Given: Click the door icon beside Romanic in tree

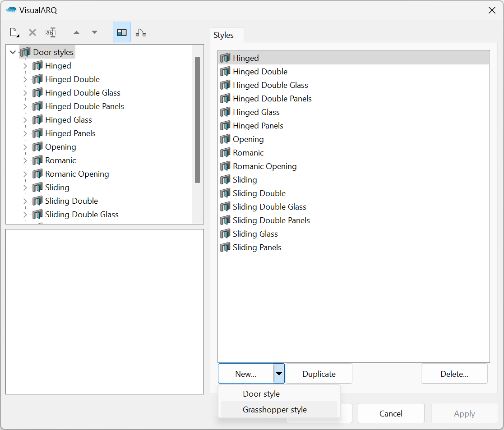Looking at the screenshot, I should [37, 160].
